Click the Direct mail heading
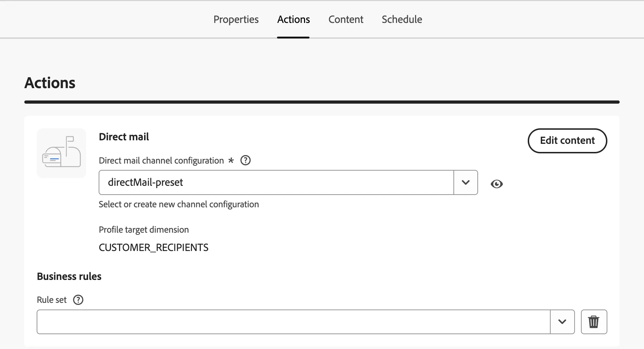Screen dimensions: 644x349 (124, 136)
